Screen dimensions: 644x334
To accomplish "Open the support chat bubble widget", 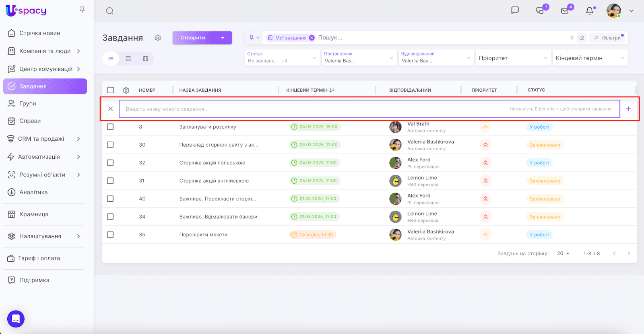I will [x=16, y=319].
